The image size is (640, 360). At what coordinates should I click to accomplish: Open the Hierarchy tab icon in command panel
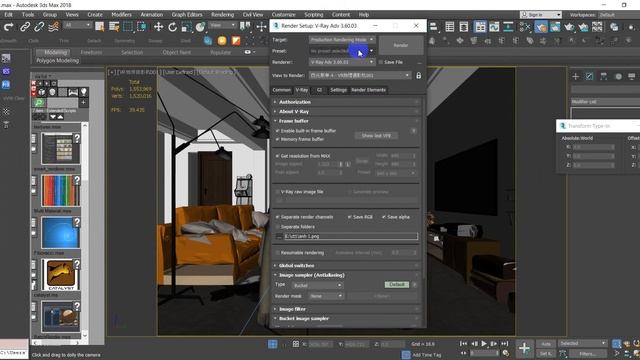pyautogui.click(x=604, y=76)
